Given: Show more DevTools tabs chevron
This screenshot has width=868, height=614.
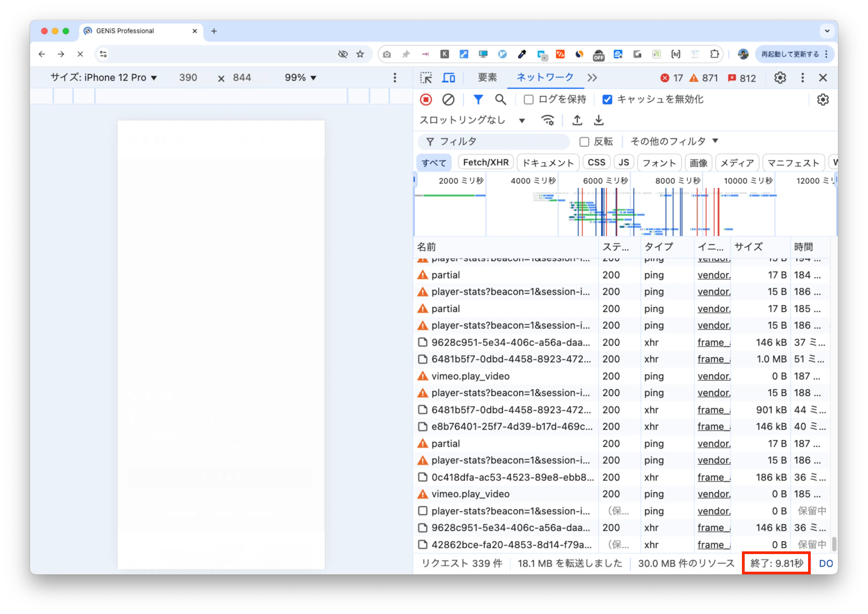Looking at the screenshot, I should (592, 78).
